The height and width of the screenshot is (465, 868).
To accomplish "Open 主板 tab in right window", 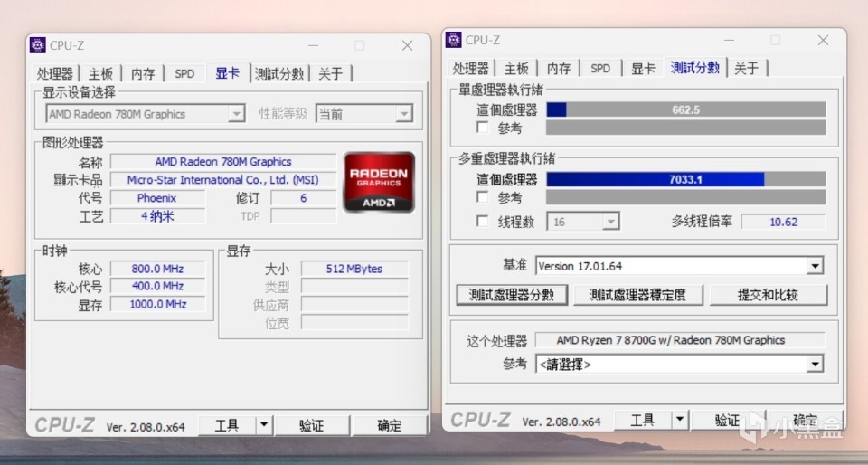I will point(516,68).
